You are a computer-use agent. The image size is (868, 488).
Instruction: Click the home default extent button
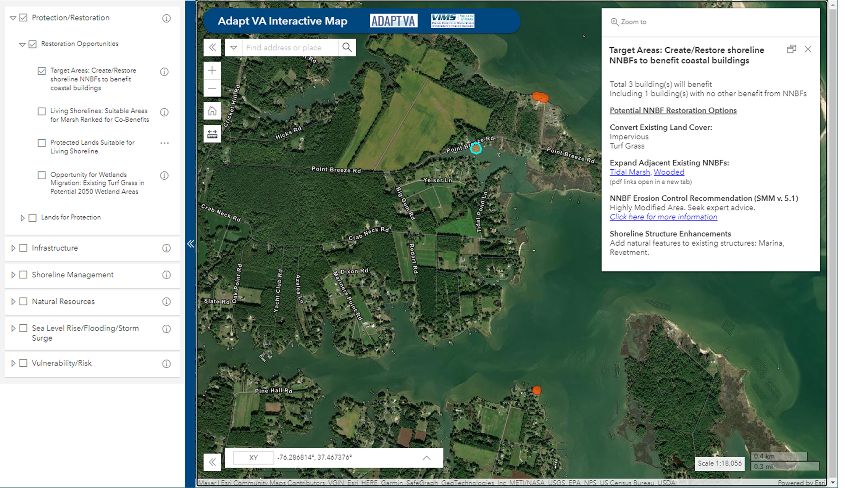212,111
